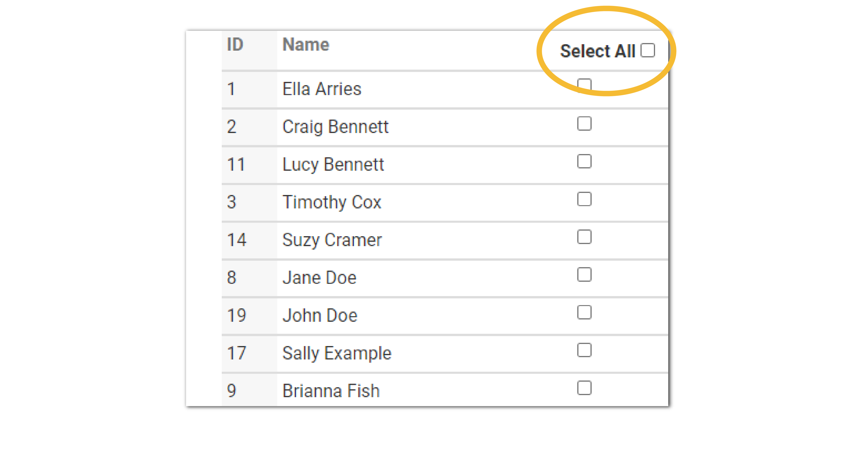This screenshot has height=458, width=868.
Task: Enable the checkbox next to Lucy Bennett
Action: [x=584, y=161]
